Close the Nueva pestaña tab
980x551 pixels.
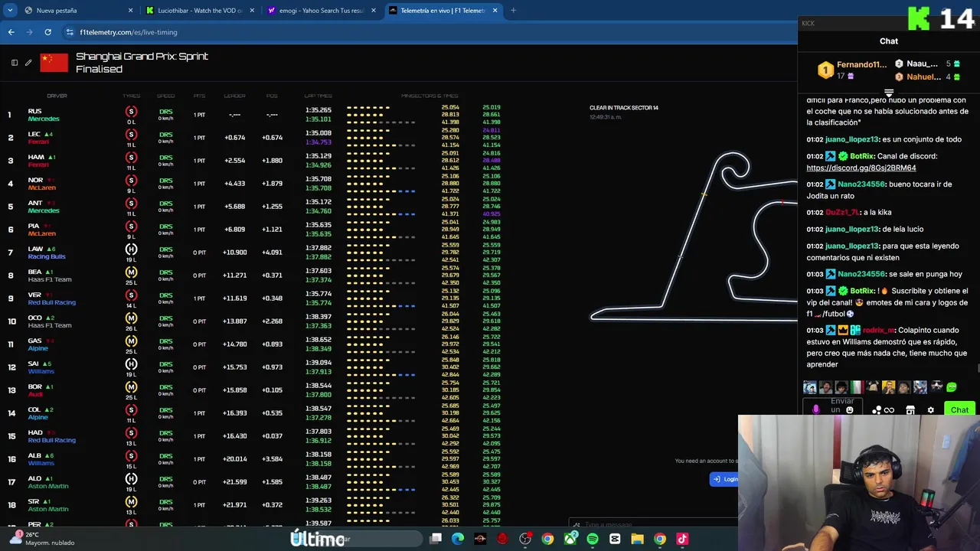pos(130,11)
